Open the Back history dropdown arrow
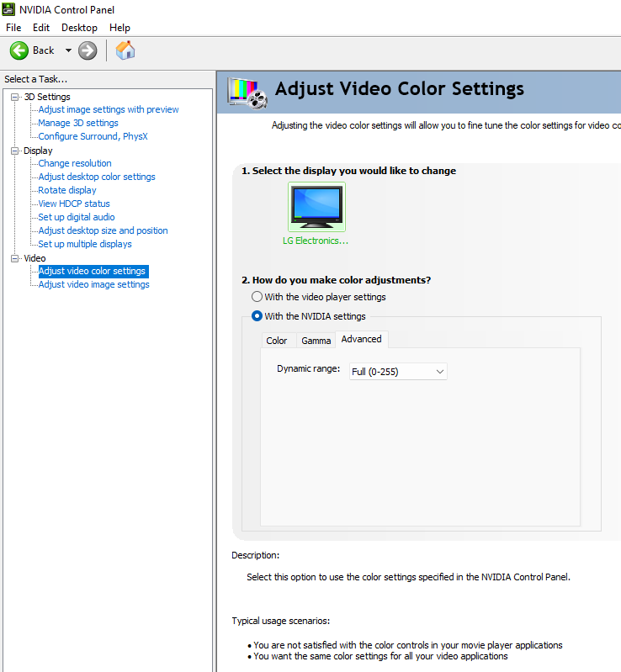Viewport: 621px width, 672px height. [68, 50]
